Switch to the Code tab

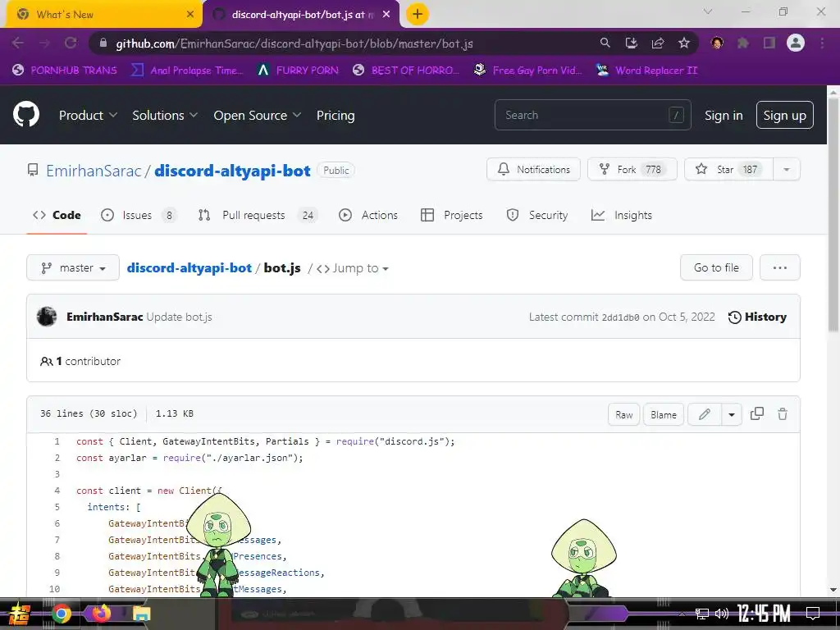click(57, 215)
